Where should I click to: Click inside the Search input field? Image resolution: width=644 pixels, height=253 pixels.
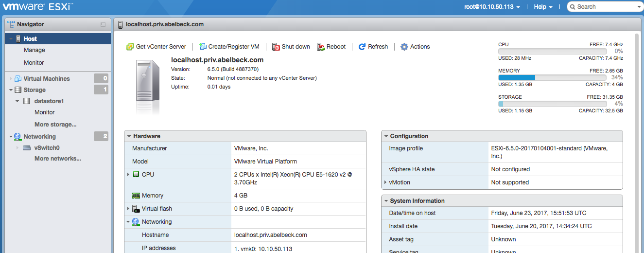[605, 7]
